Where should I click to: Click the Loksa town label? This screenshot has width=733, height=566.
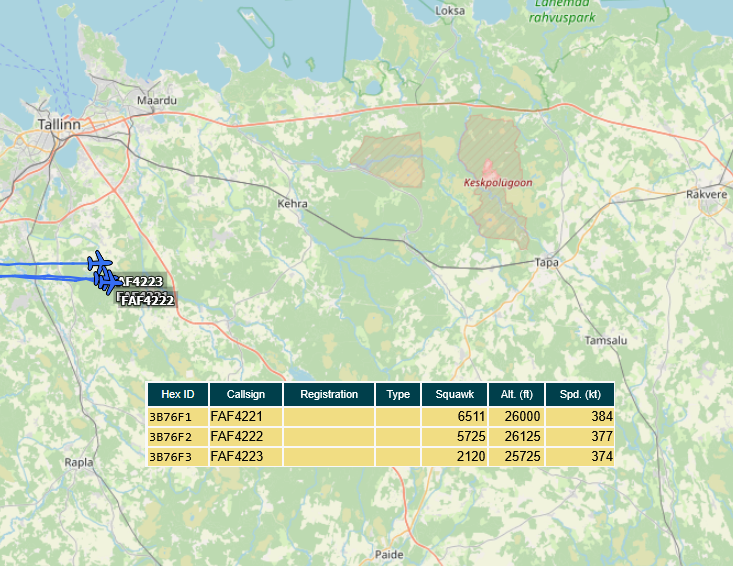coord(450,10)
